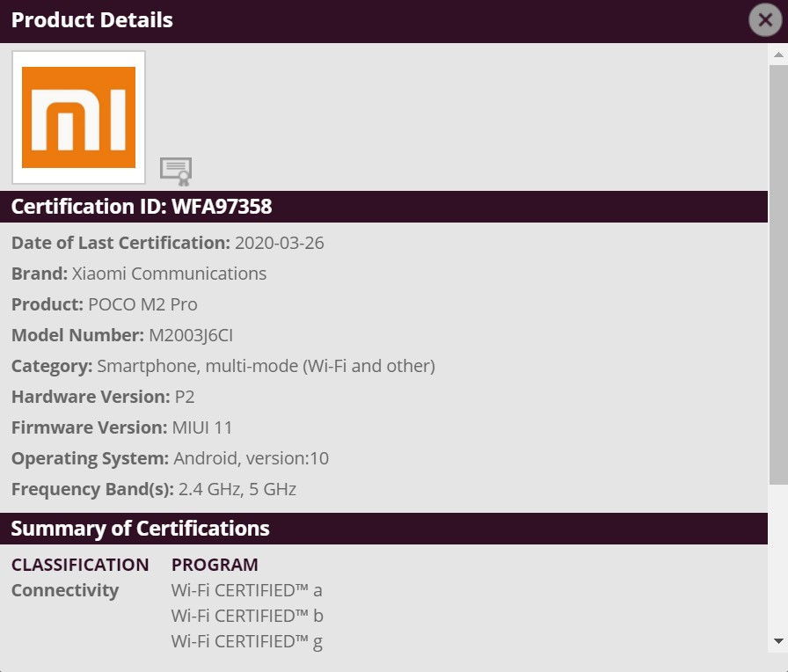This screenshot has height=672, width=788.
Task: Select the brand Xiaomi Communications
Action: point(170,274)
